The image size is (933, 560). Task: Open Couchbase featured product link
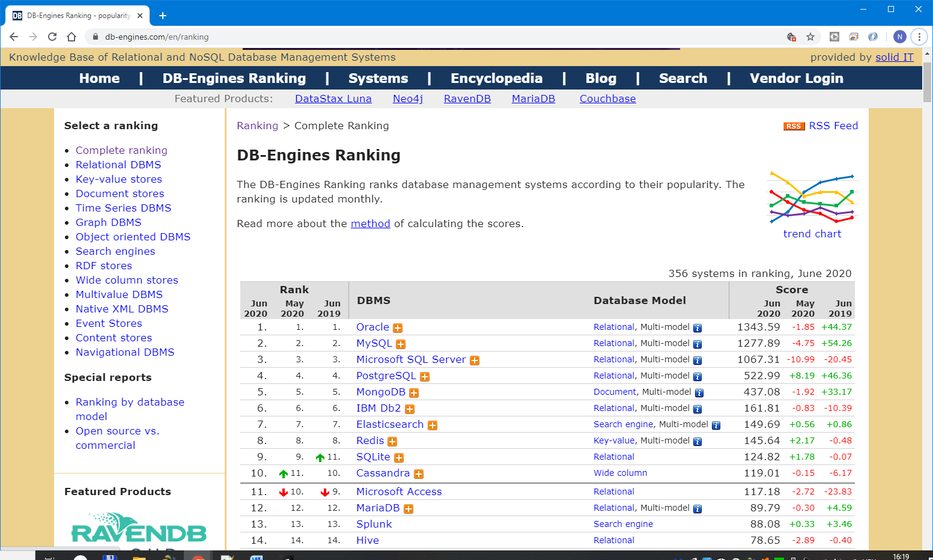pyautogui.click(x=608, y=99)
